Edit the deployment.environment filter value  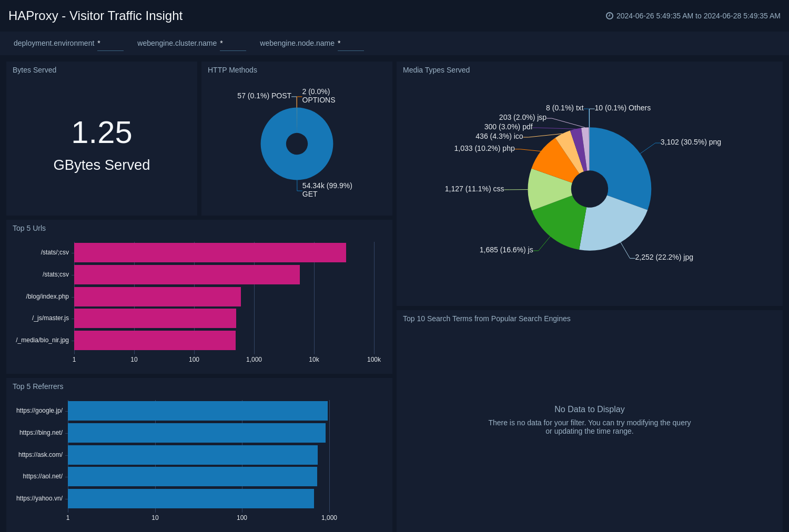[x=110, y=44]
